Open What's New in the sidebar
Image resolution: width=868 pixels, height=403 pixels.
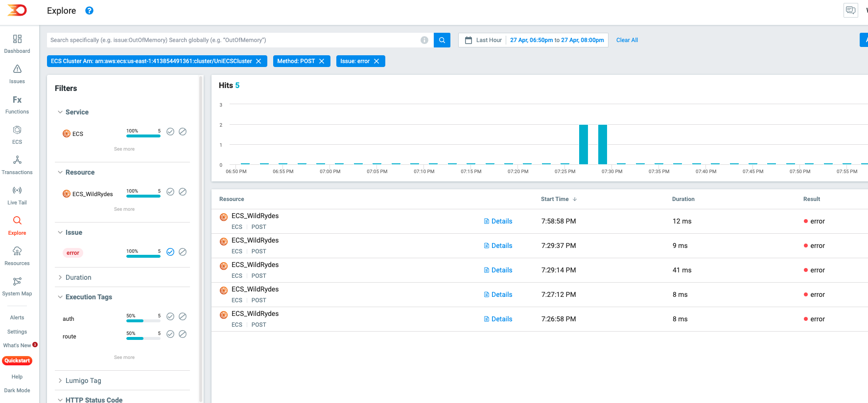click(x=17, y=345)
